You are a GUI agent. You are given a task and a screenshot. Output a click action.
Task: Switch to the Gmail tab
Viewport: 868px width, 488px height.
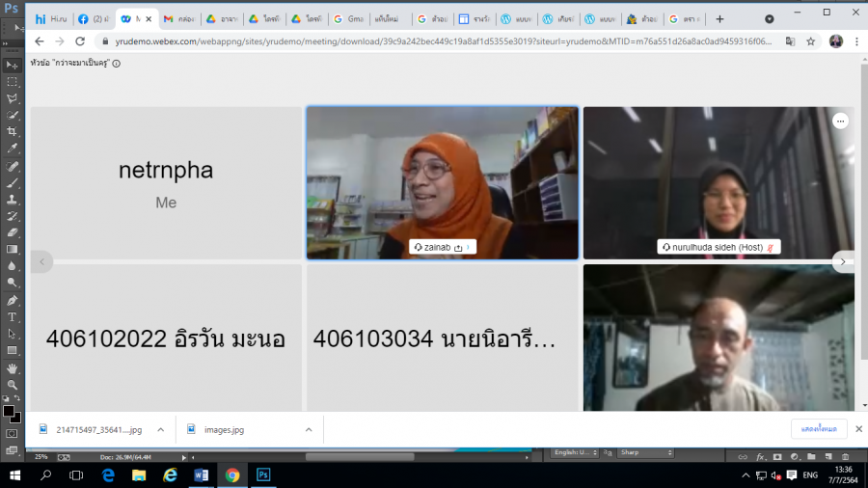[x=178, y=18]
